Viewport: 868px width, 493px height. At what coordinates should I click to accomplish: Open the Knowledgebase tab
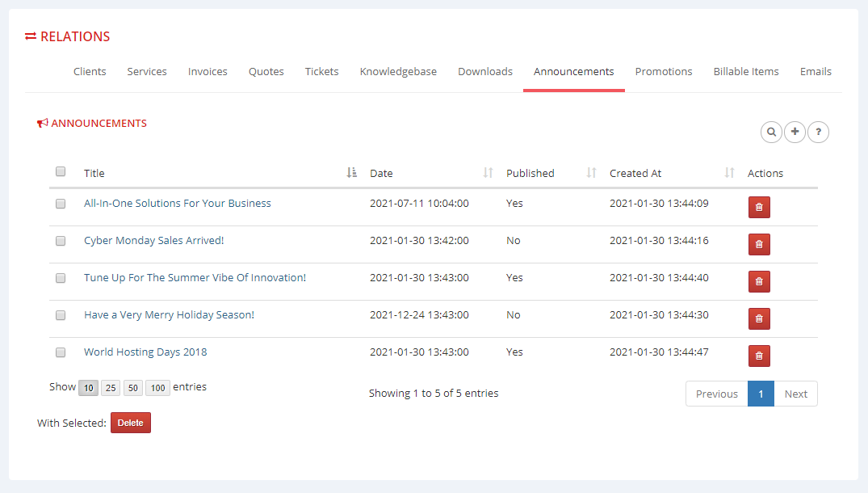coord(398,71)
